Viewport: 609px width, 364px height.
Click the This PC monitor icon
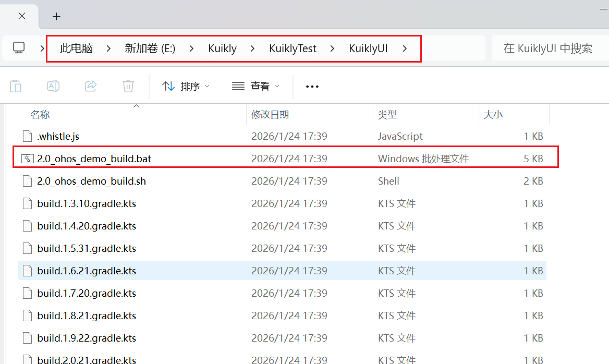tap(19, 48)
